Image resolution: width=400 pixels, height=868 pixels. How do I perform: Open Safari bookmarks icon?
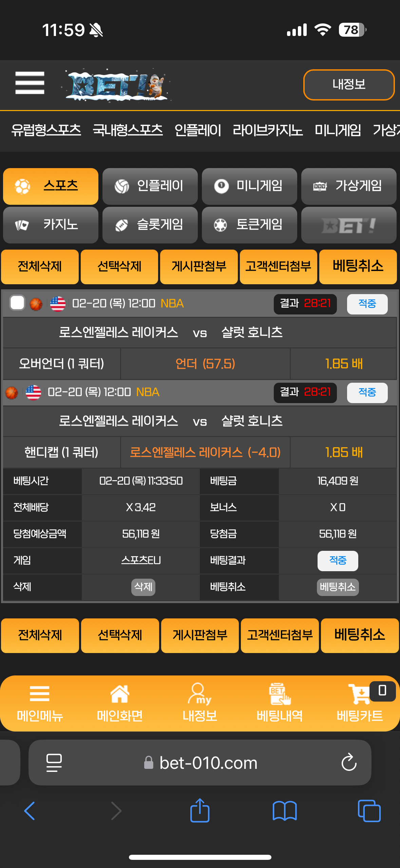point(285,811)
